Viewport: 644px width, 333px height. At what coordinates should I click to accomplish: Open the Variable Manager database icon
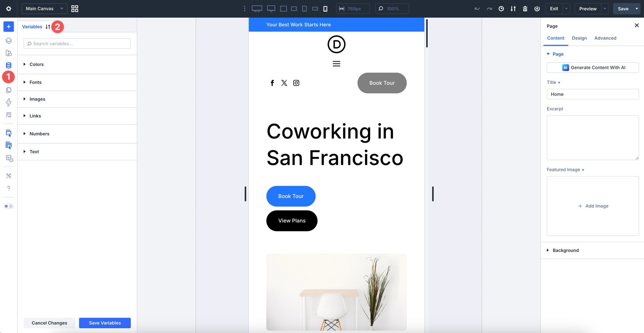pyautogui.click(x=9, y=65)
